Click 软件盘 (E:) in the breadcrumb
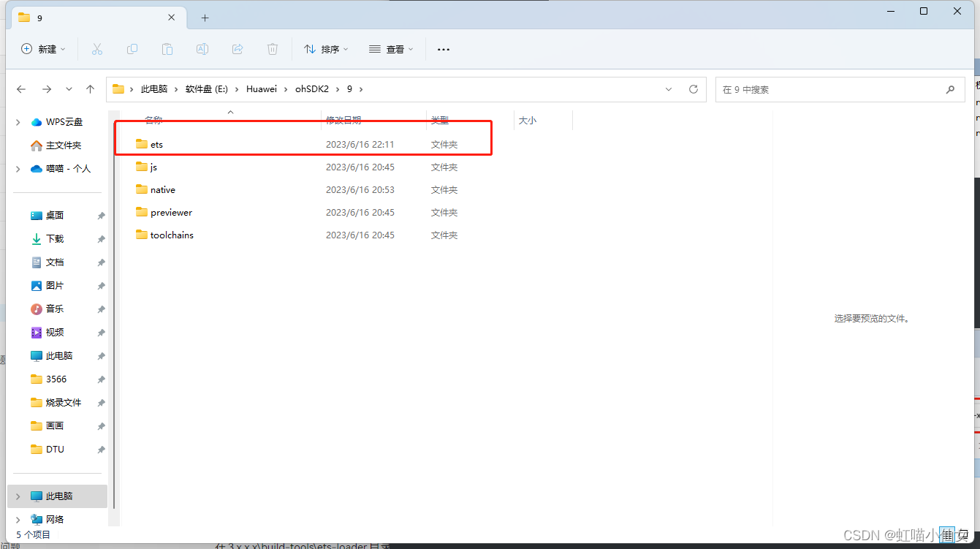Screen dimensions: 980x549 point(207,89)
